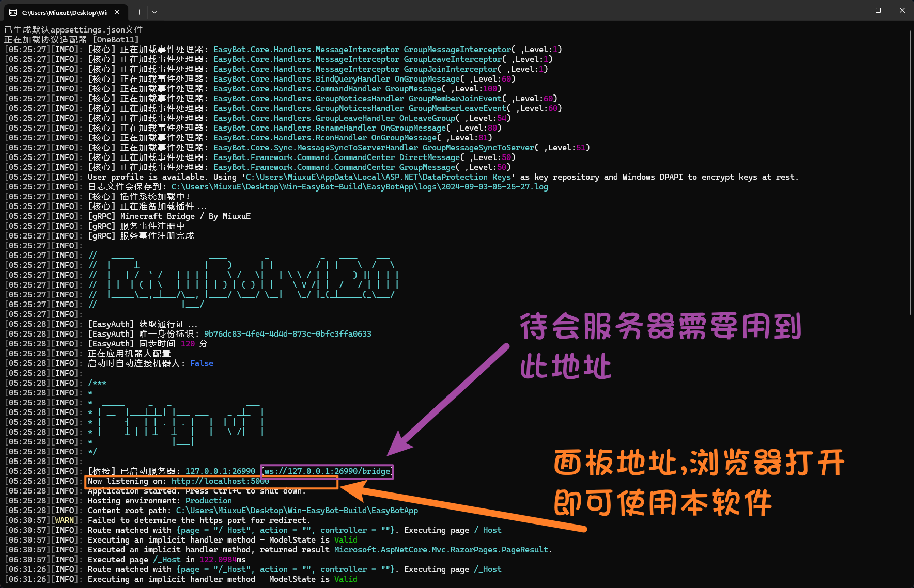Select the C:\Users\MiuxuE\Desktop tab
This screenshot has height=588, width=914.
(x=65, y=12)
